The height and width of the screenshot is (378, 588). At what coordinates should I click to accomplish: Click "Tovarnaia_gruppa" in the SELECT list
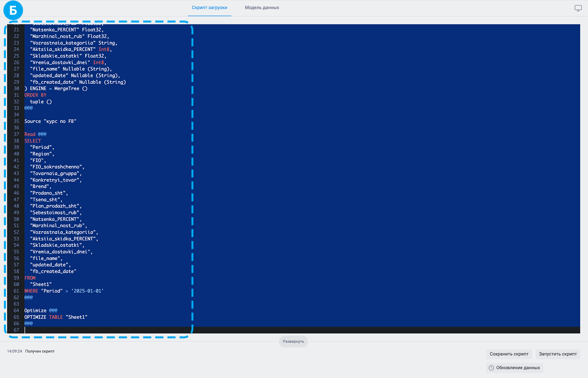tap(56, 173)
